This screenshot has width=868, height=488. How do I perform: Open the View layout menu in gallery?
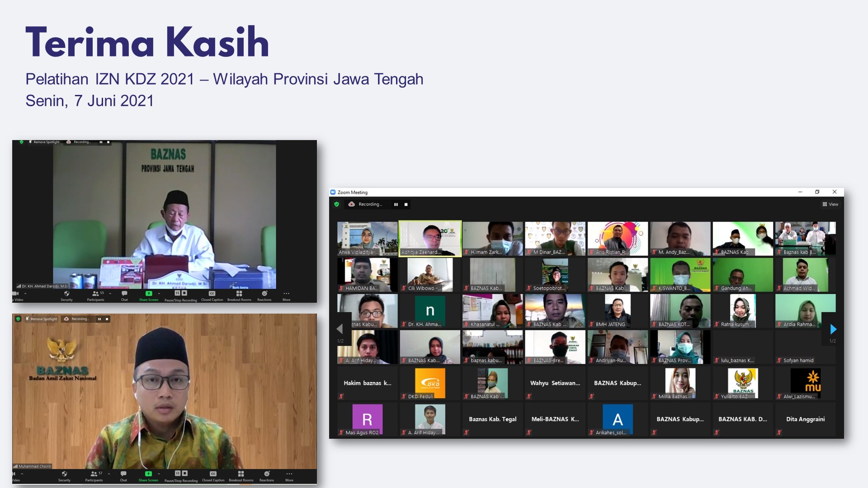tap(830, 204)
